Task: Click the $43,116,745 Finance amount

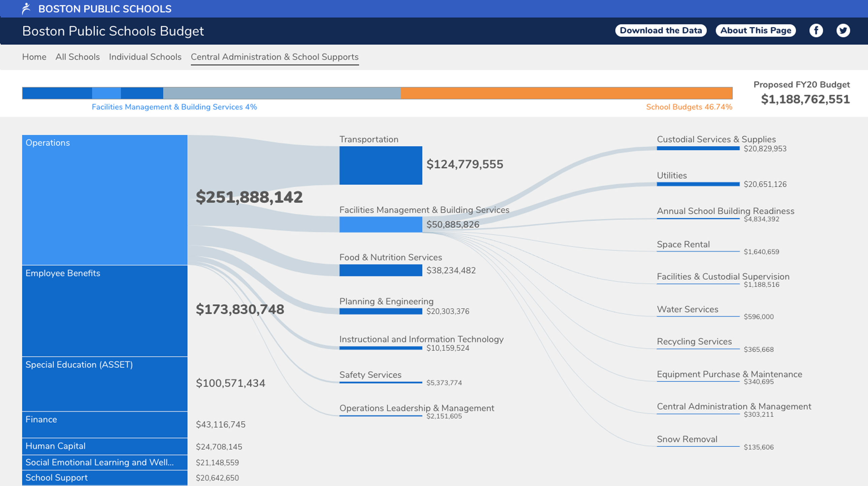Action: 220,425
